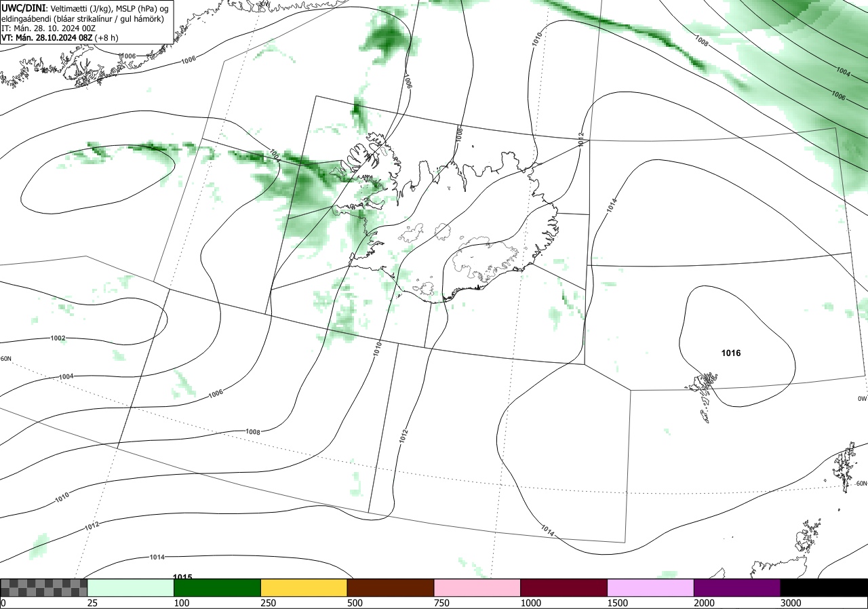The height and width of the screenshot is (609, 868).
Task: Click the Shetland Islands outline
Action: pyautogui.click(x=846, y=467)
